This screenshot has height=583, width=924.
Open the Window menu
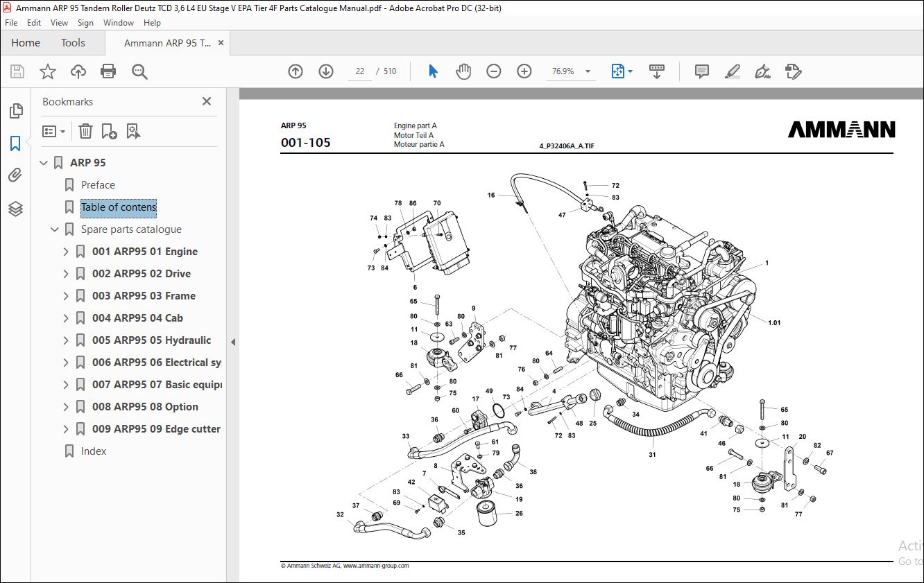[x=119, y=23]
